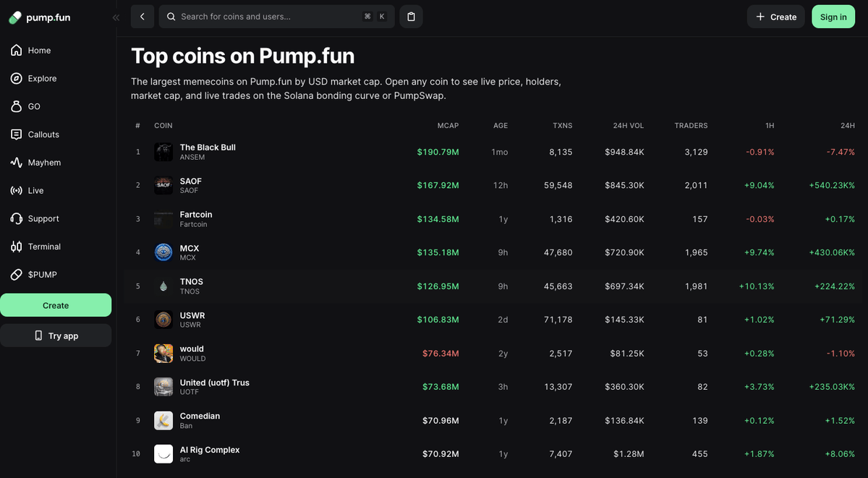Sort by the TXNS column header
Image resolution: width=868 pixels, height=478 pixels.
tap(562, 126)
